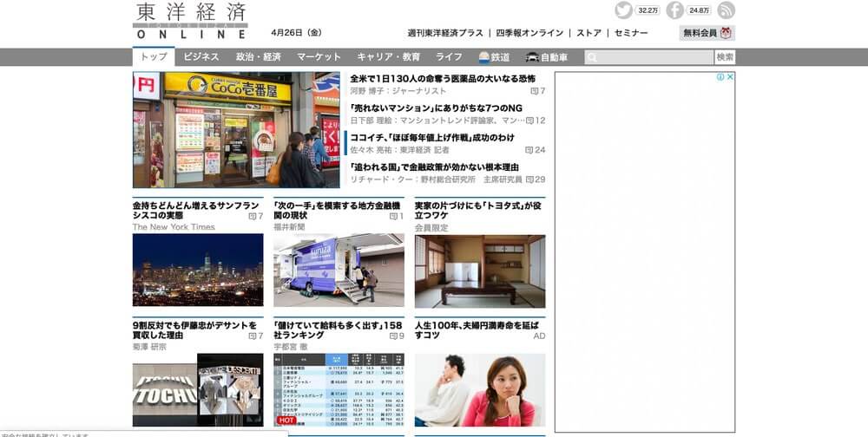
Task: Click the 会員限定 label
Action: coord(431,228)
